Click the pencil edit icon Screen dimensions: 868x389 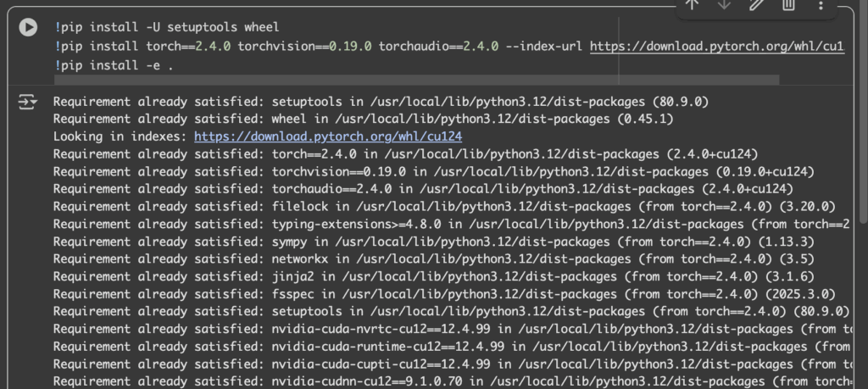pos(756,4)
